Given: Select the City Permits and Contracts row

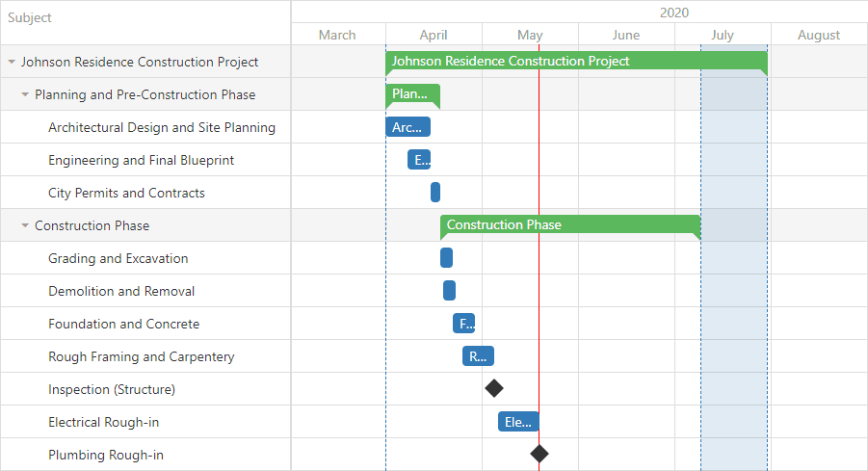Looking at the screenshot, I should 145,193.
